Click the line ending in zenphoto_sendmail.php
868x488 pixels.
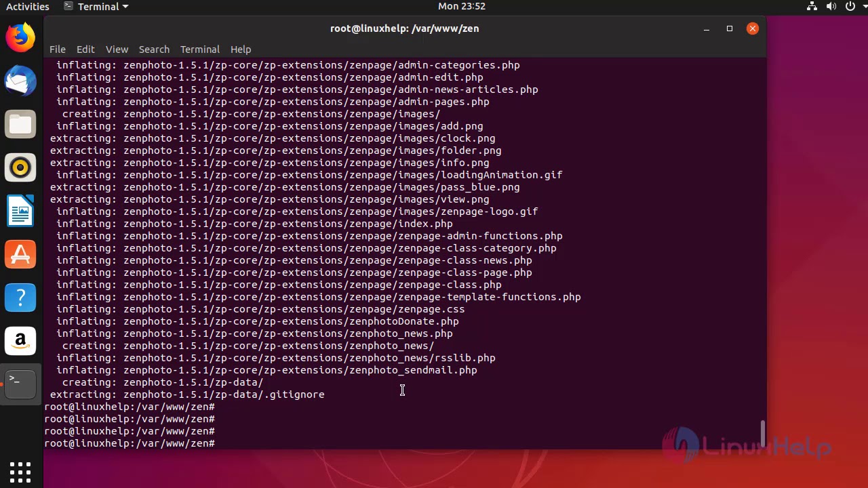267,370
